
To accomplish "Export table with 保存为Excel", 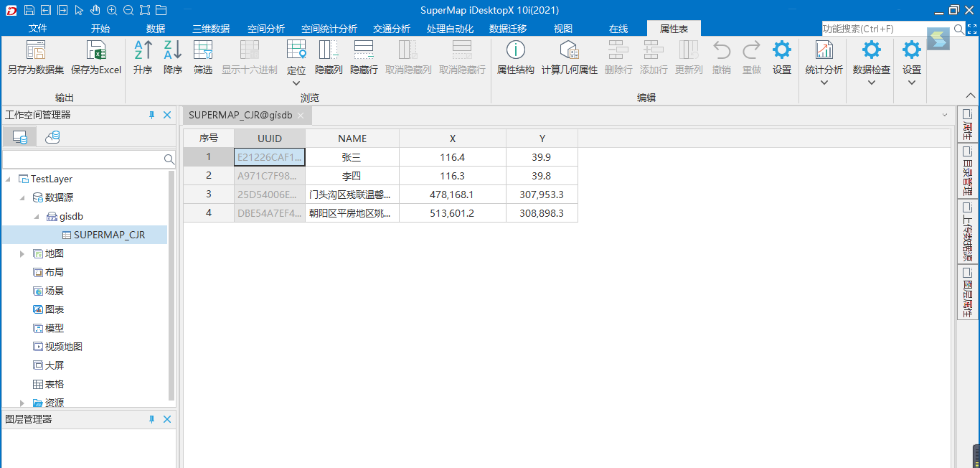I will coord(96,57).
